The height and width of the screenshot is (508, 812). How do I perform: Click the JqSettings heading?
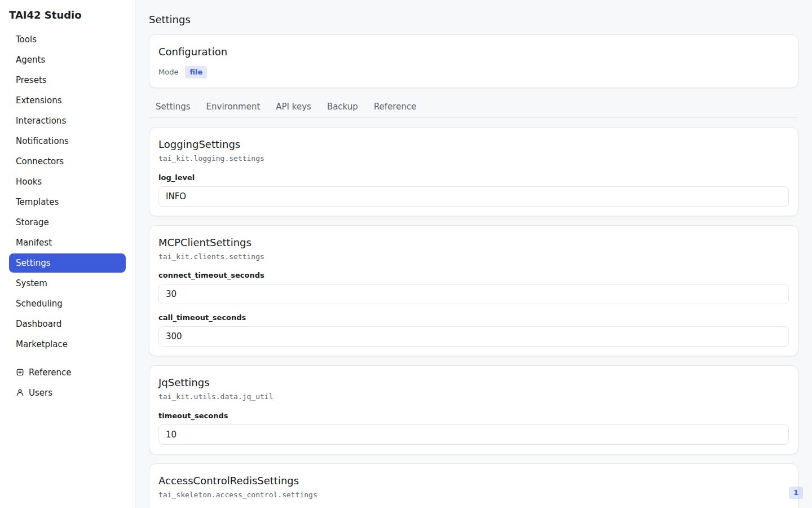(x=184, y=383)
